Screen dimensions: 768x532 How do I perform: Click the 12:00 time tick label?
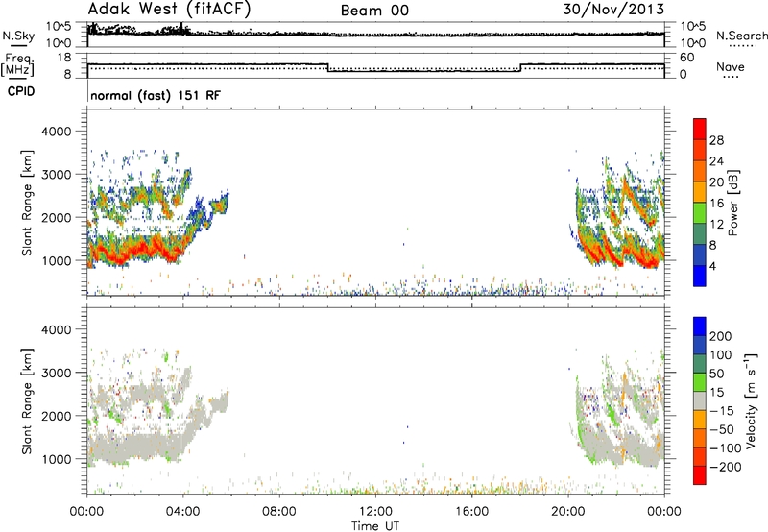pyautogui.click(x=375, y=512)
